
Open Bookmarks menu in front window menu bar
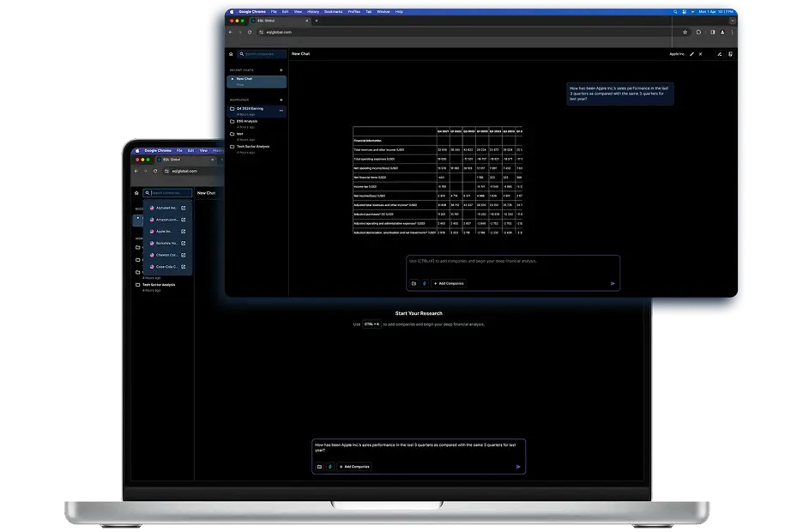tap(334, 11)
